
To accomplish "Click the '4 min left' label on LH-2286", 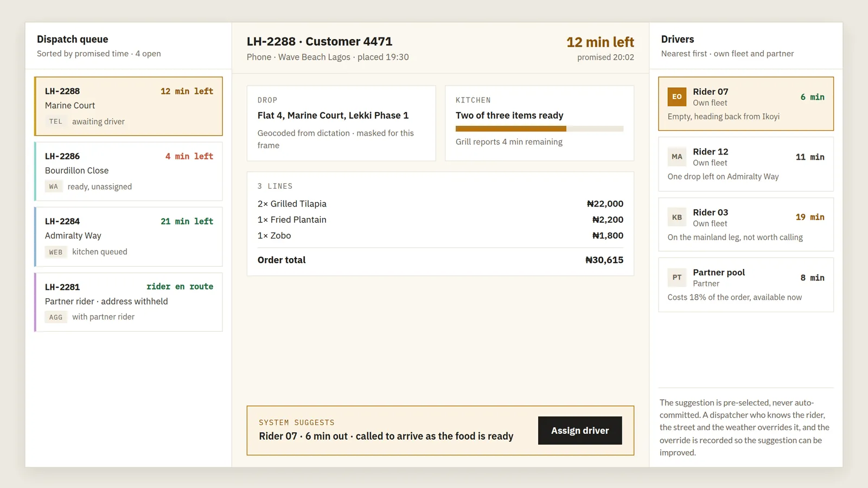I will 189,156.
